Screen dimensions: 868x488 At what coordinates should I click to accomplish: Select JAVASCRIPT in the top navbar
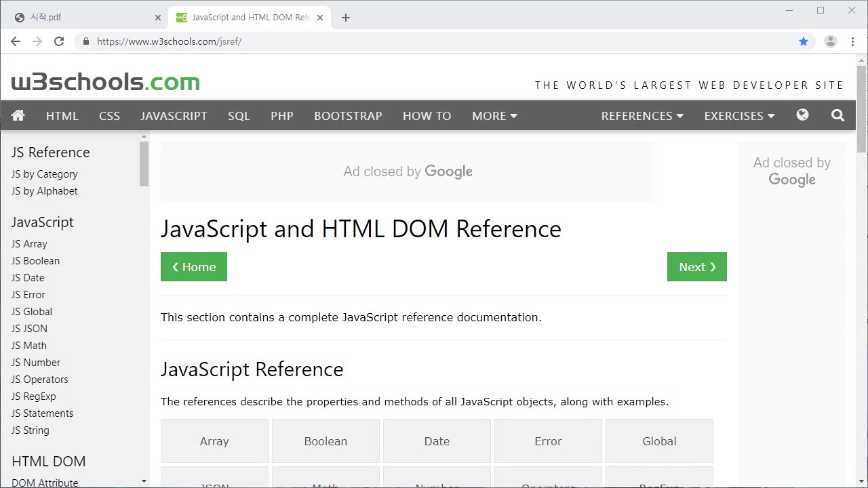click(x=174, y=116)
